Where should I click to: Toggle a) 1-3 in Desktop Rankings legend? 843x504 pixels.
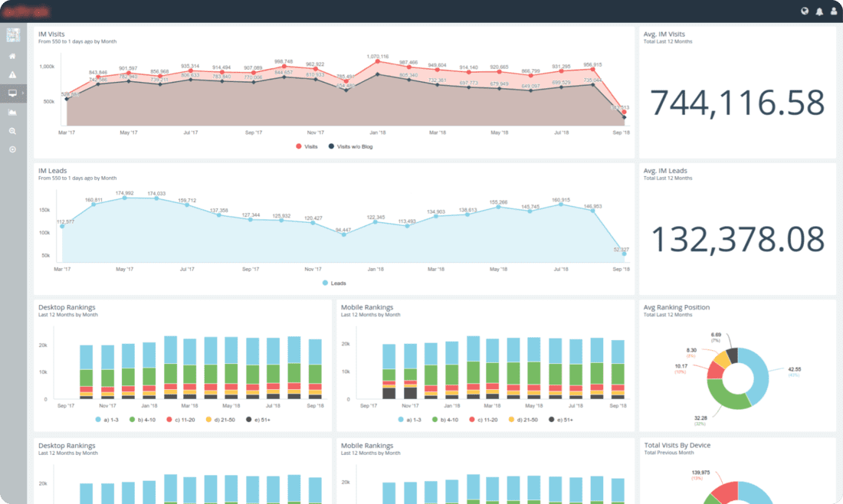(x=107, y=420)
